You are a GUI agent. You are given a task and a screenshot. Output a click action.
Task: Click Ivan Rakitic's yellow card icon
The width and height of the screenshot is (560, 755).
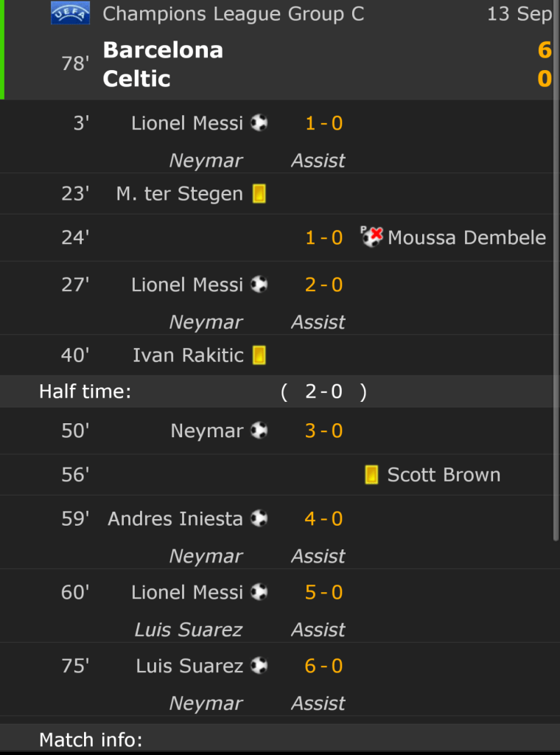pyautogui.click(x=259, y=355)
